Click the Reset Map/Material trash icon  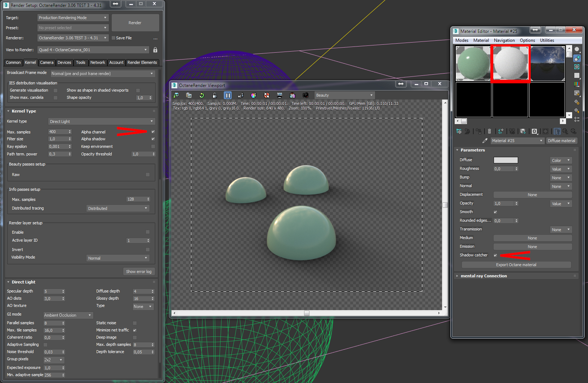(489, 131)
